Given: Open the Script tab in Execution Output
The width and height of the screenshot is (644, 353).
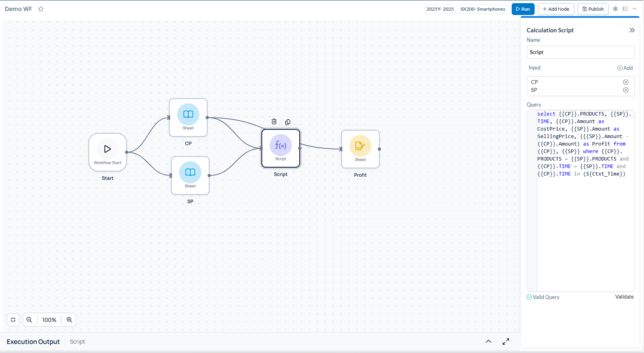Looking at the screenshot, I should pos(77,342).
